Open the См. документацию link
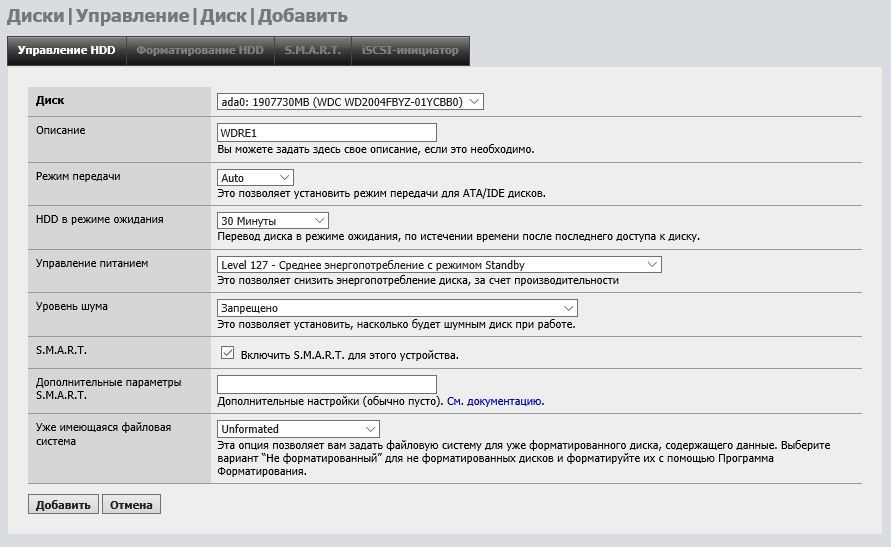The image size is (891, 547). pyautogui.click(x=496, y=401)
